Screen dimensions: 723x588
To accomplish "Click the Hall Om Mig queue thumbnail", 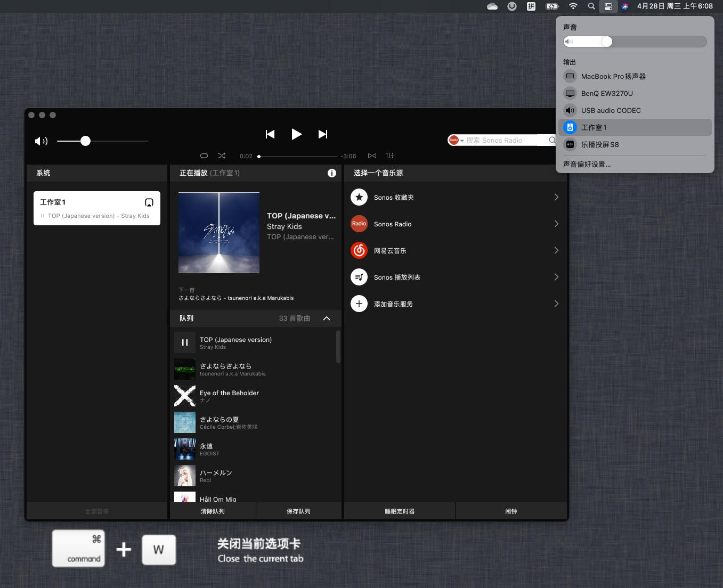I will (x=185, y=497).
